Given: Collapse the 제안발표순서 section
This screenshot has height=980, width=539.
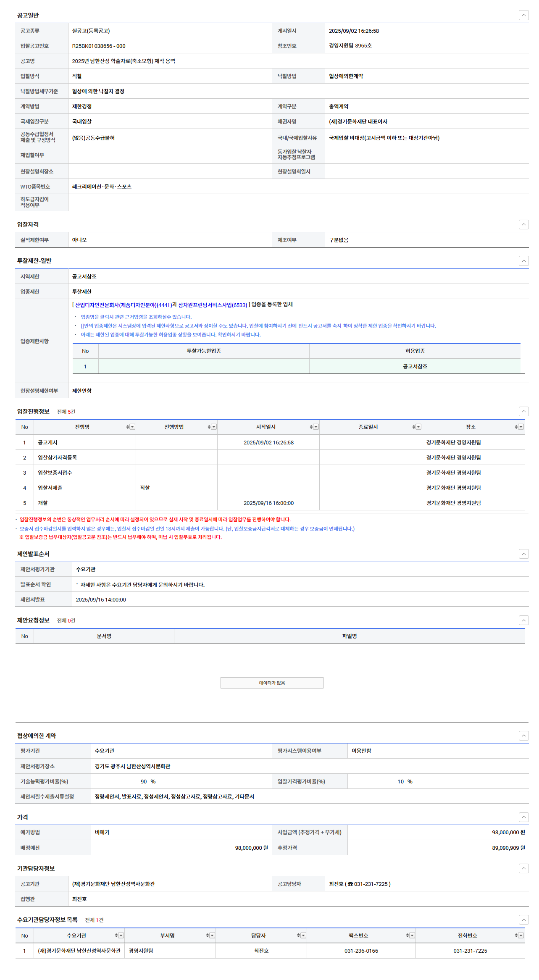Looking at the screenshot, I should (523, 554).
